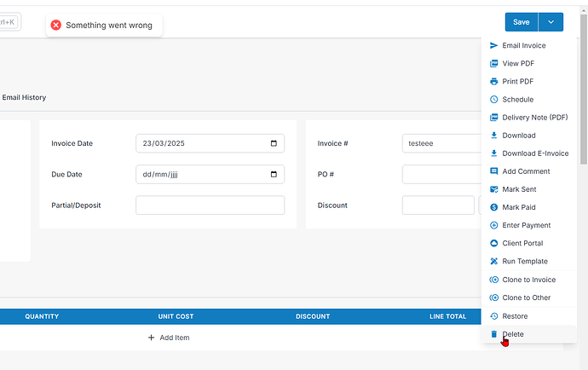Choose Enter Payment in the dropdown menu
The image size is (588, 370).
coord(526,225)
